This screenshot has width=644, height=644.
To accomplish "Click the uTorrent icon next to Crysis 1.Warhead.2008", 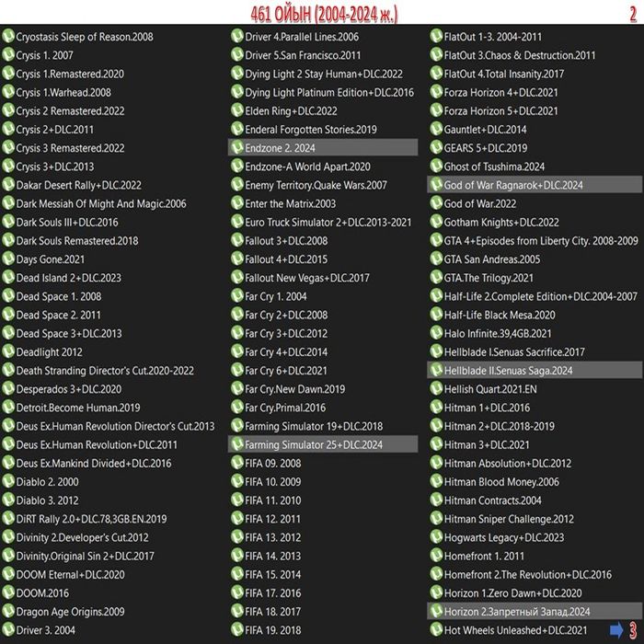I will click(x=8, y=92).
